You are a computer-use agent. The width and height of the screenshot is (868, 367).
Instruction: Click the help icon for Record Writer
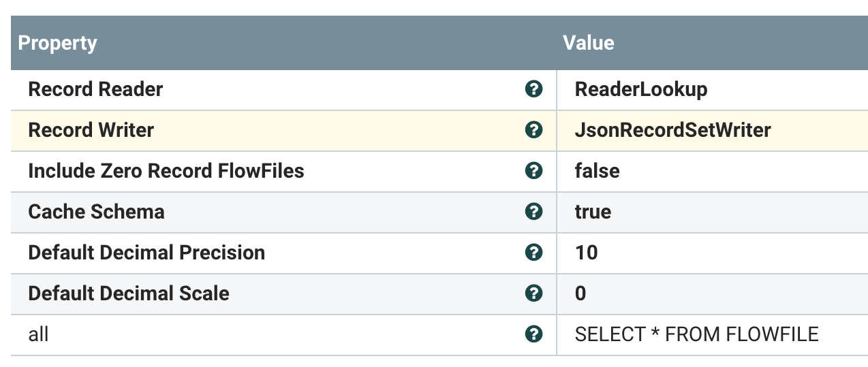[x=534, y=130]
